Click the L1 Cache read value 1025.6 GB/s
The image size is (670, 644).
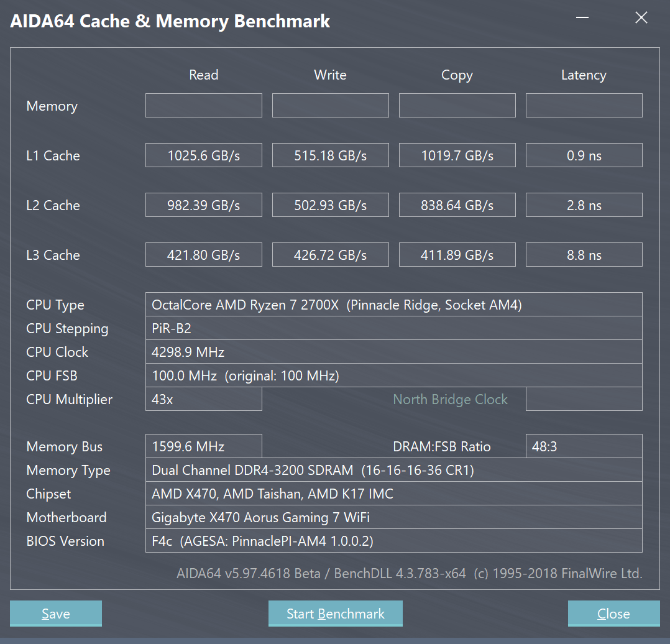point(204,155)
